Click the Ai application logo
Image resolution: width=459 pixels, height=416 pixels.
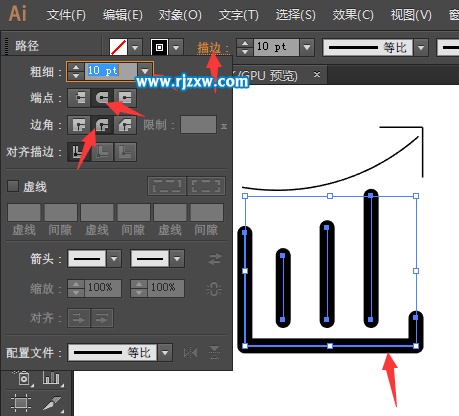pyautogui.click(x=18, y=14)
